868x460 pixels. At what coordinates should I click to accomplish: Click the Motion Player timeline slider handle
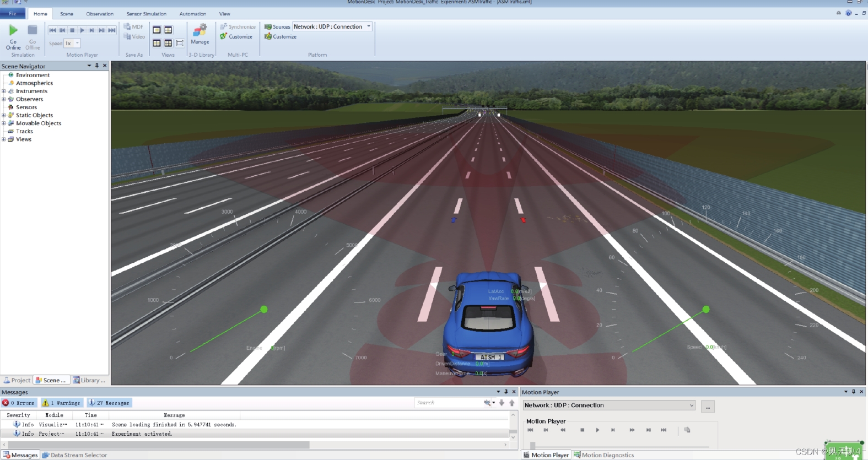[532, 445]
